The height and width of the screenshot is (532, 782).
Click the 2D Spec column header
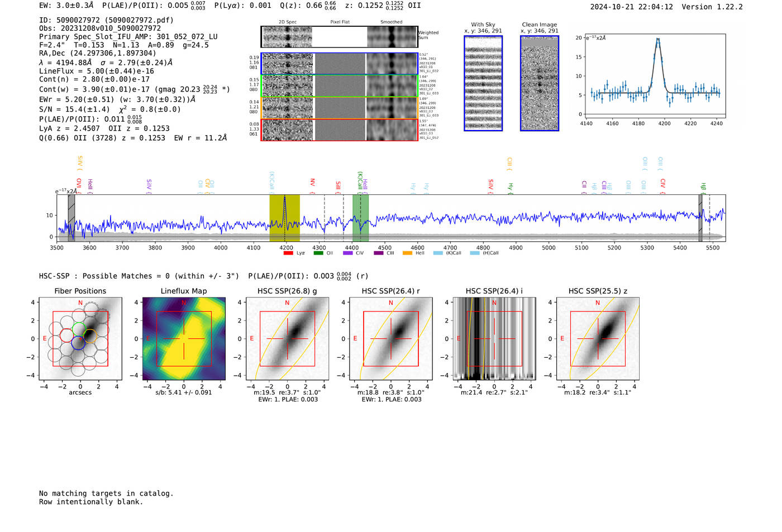pyautogui.click(x=288, y=22)
